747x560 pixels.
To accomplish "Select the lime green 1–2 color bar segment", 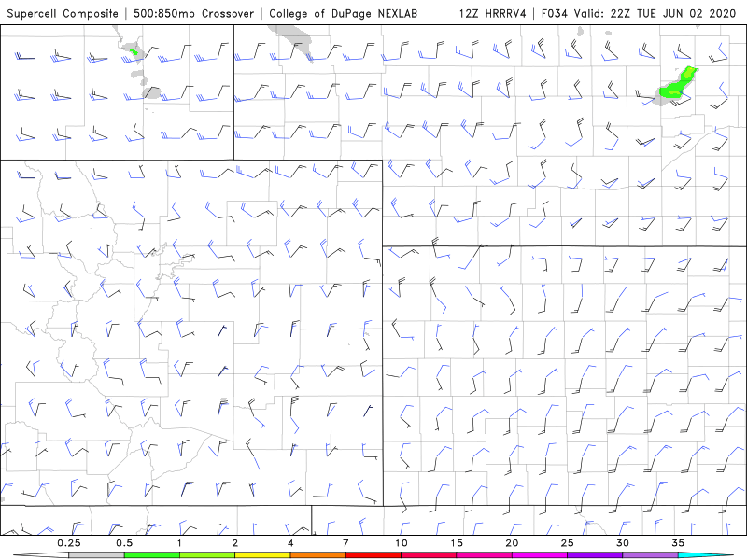I will pyautogui.click(x=206, y=555).
